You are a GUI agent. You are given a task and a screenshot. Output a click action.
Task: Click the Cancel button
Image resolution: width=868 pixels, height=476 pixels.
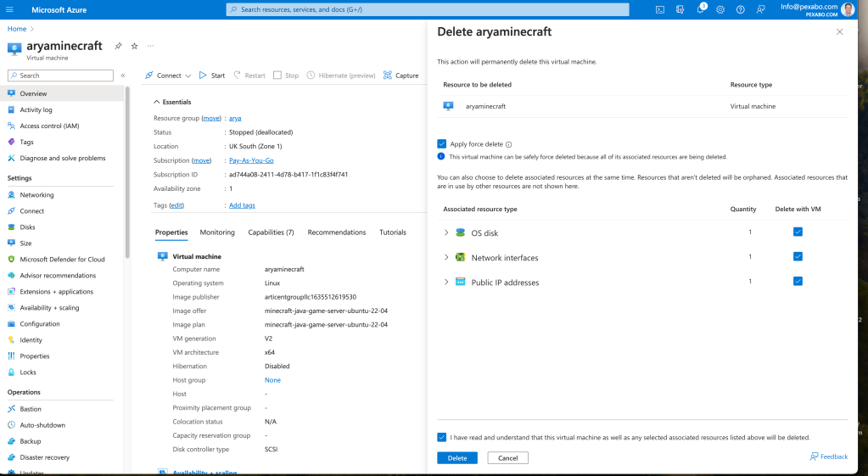click(x=507, y=457)
